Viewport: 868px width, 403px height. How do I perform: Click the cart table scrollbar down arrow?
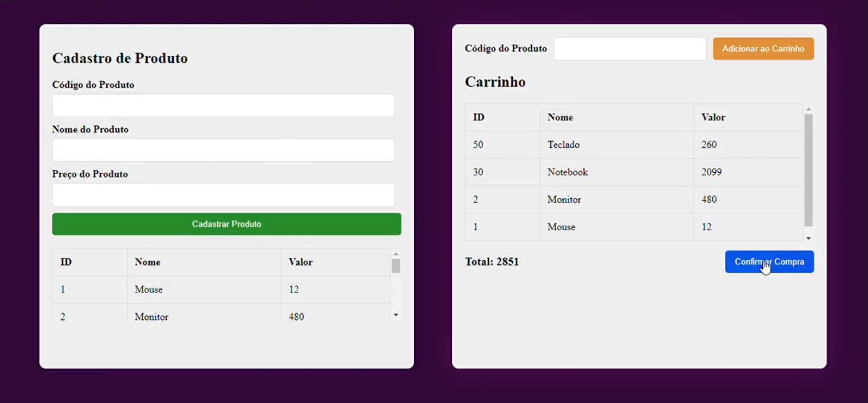point(809,237)
